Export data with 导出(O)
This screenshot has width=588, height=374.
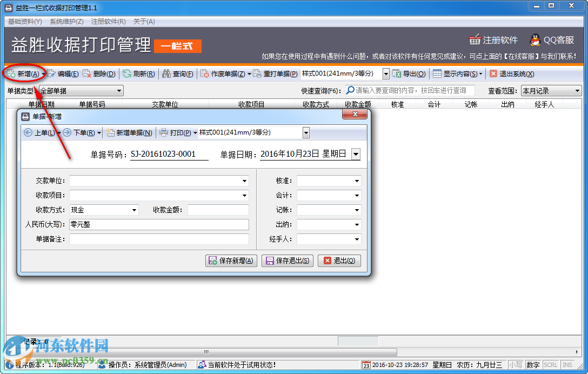click(x=409, y=74)
